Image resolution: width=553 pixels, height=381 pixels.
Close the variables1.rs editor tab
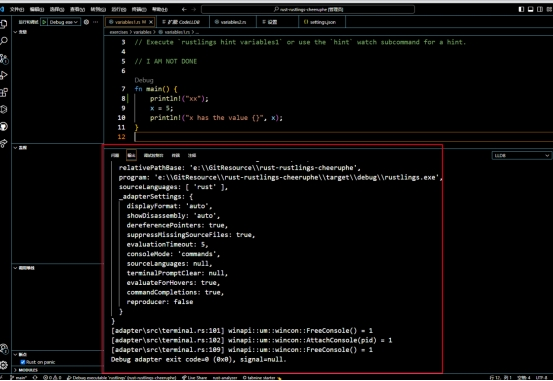point(151,22)
